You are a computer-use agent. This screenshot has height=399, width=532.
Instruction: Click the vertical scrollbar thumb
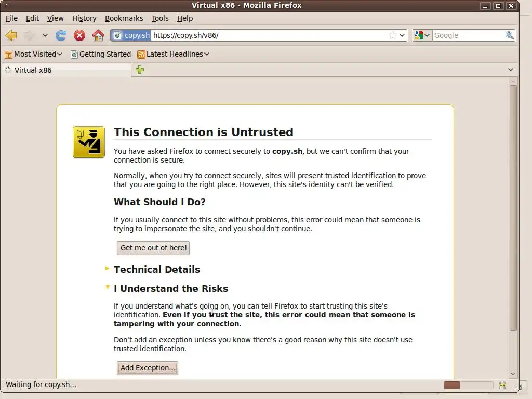[513, 208]
